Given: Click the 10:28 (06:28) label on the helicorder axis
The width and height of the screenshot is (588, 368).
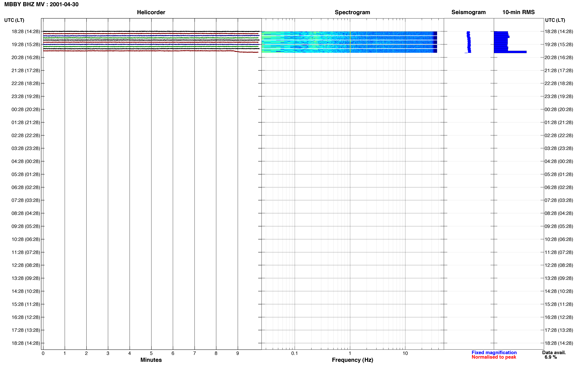Looking at the screenshot, I should (26, 239).
